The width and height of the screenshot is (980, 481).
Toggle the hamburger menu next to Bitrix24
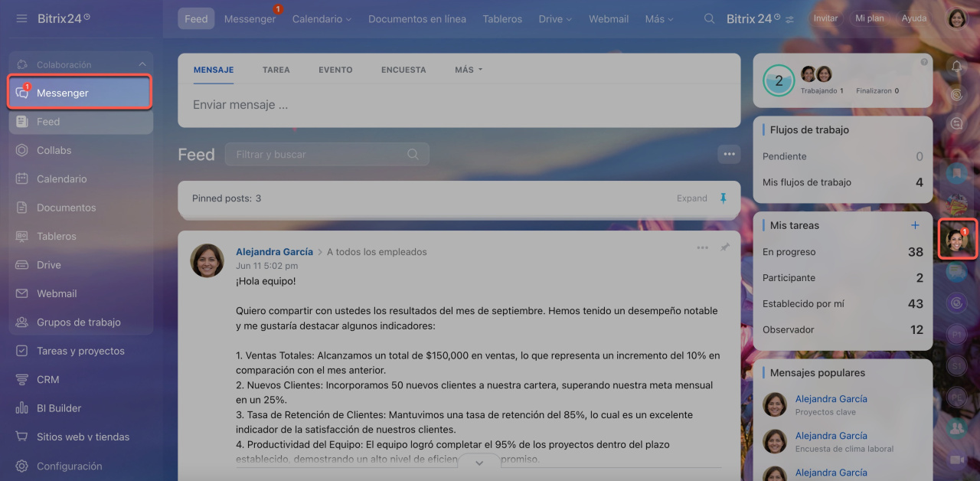pyautogui.click(x=21, y=18)
